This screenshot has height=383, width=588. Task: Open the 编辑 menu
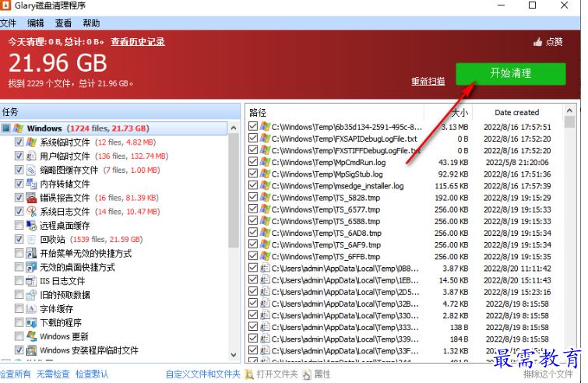click(x=36, y=23)
